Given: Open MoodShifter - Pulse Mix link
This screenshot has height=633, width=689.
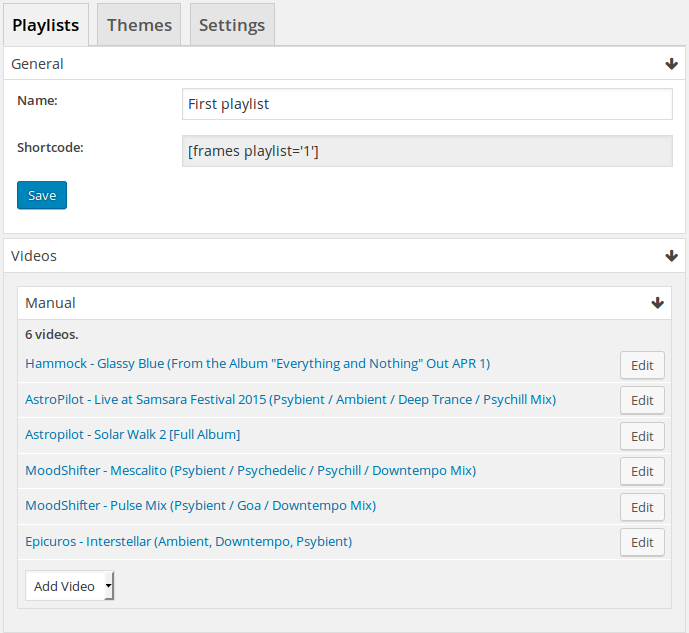Looking at the screenshot, I should [x=200, y=506].
